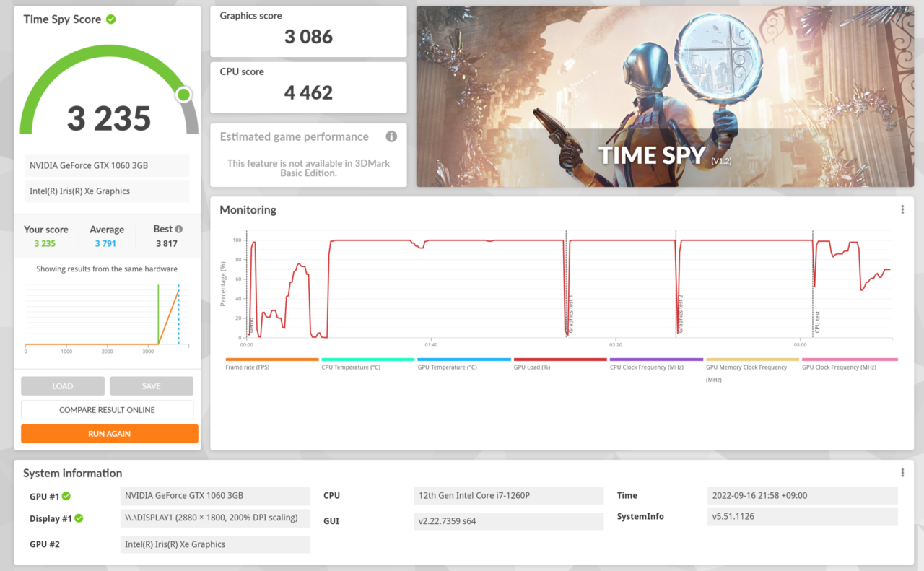Click the green check next to GPU #1
The height and width of the screenshot is (571, 924).
(66, 496)
